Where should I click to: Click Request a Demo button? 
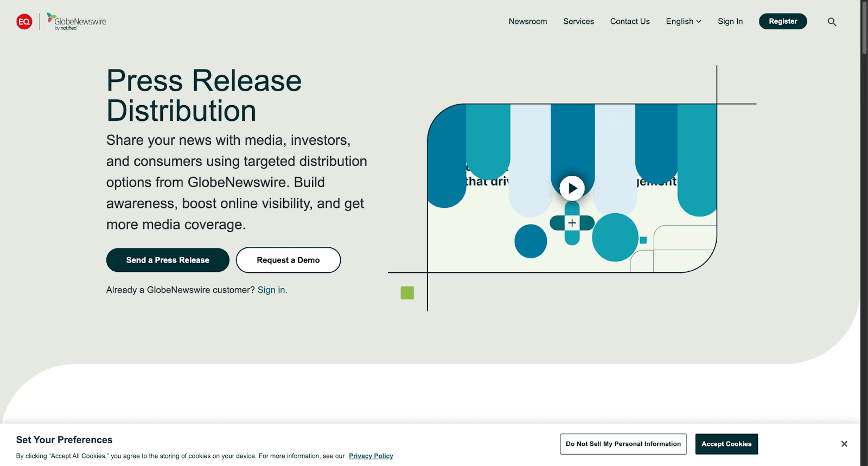(288, 260)
